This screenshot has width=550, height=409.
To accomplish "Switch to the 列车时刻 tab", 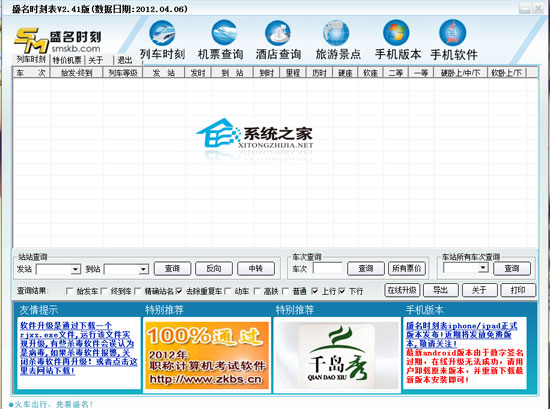I will (x=31, y=59).
